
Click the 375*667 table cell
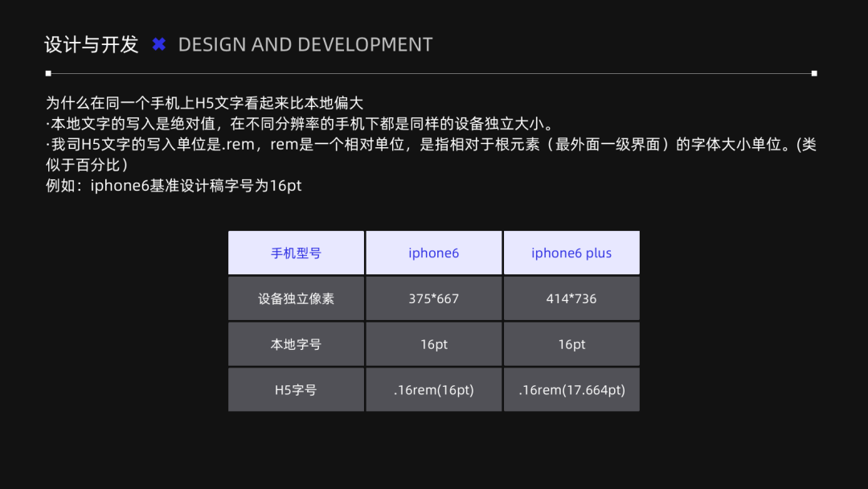(x=434, y=298)
